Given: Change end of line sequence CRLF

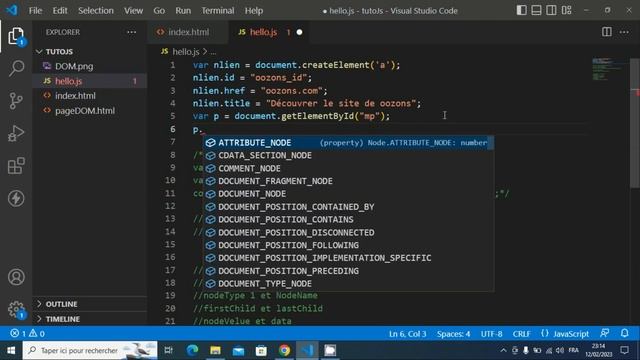Looking at the screenshot, I should (521, 334).
